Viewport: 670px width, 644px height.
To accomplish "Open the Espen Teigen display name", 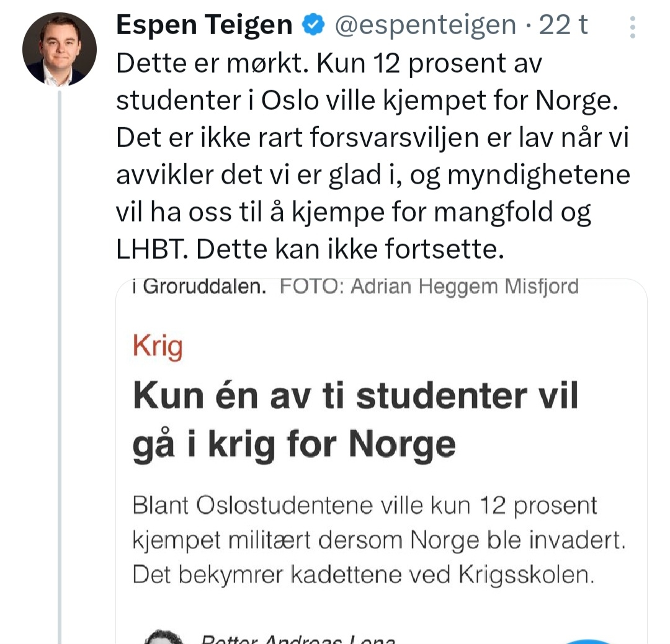I will coord(204,25).
